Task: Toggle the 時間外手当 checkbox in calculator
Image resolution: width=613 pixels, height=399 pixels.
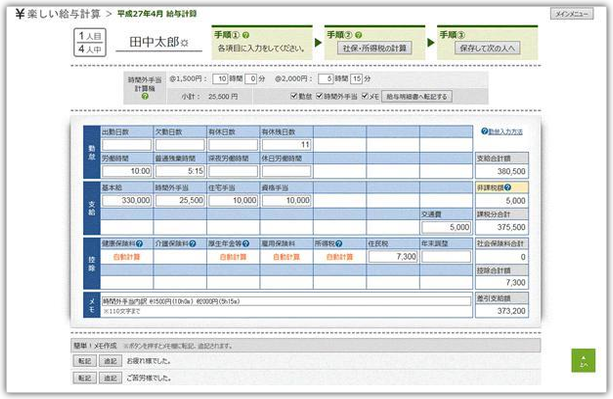Action: point(319,96)
